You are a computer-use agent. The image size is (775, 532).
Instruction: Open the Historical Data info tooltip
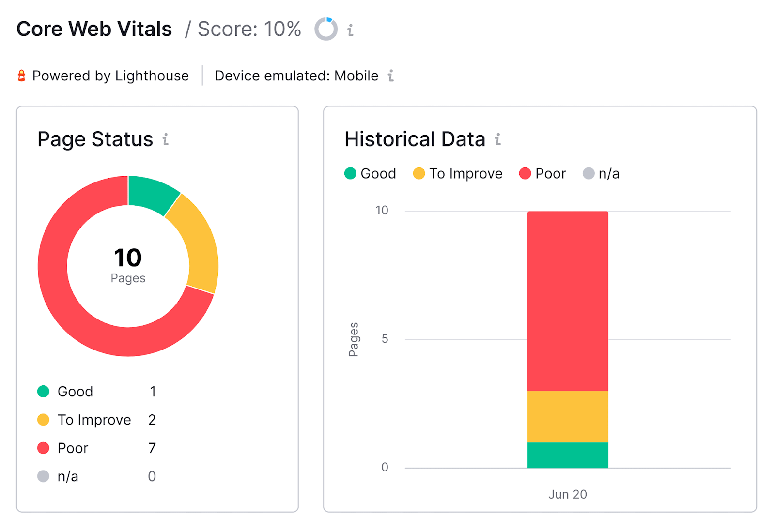497,140
